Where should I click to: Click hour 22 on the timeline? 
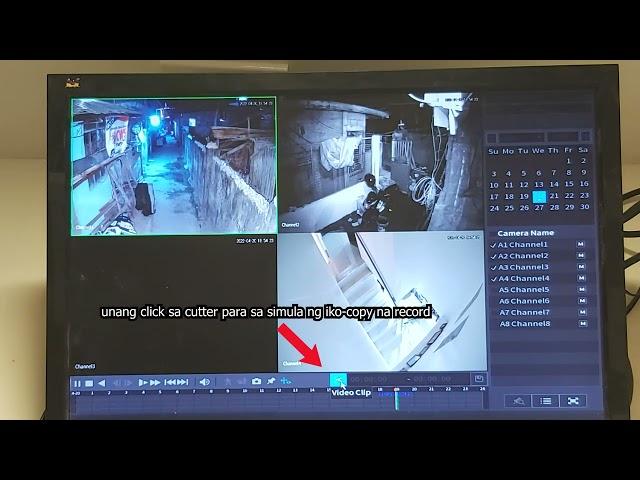[448, 389]
